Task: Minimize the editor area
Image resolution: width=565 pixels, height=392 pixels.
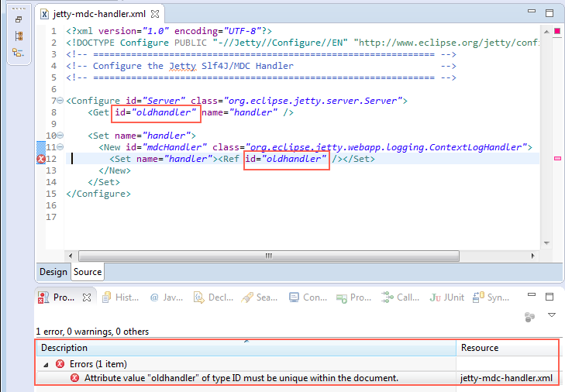Action: point(532,11)
